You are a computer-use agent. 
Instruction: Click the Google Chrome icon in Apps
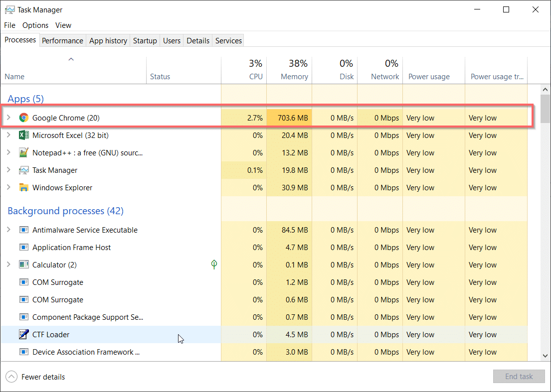coord(24,118)
